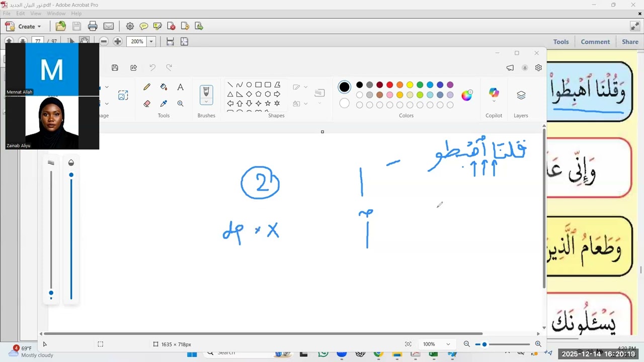The width and height of the screenshot is (644, 362).
Task: Select the Fill bucket tool in Paint
Action: pyautogui.click(x=164, y=87)
